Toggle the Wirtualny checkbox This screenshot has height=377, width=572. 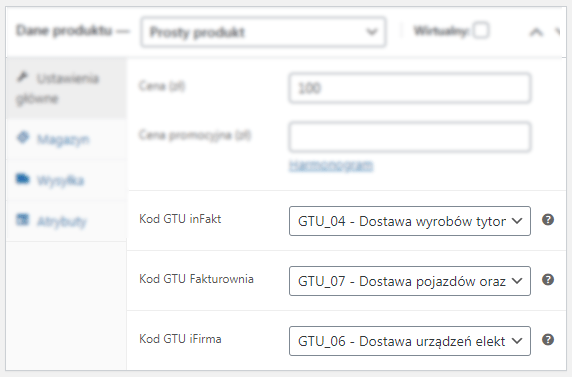pos(481,30)
